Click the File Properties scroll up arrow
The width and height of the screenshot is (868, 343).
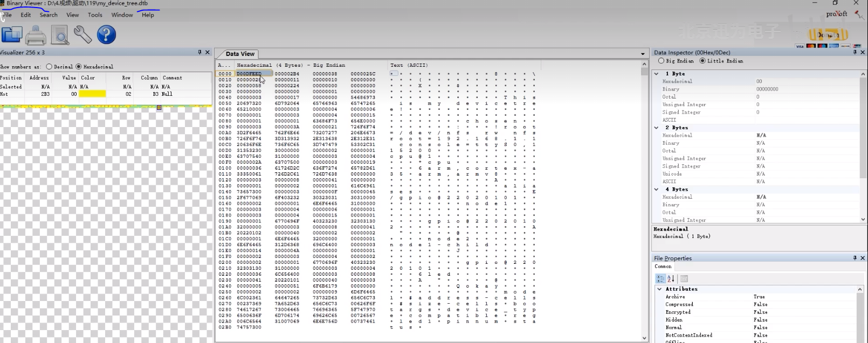860,289
